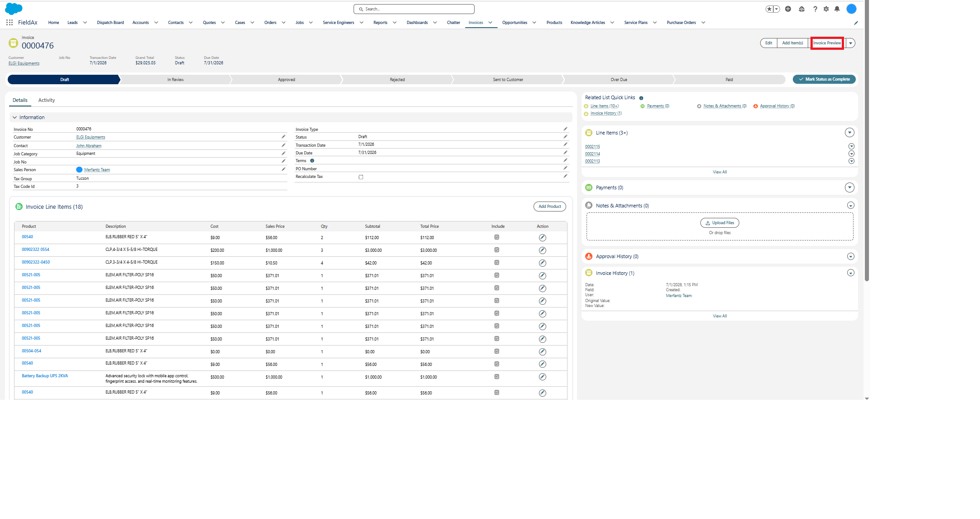The image size is (980, 519).
Task: Open the App Launcher grid icon
Action: point(10,22)
